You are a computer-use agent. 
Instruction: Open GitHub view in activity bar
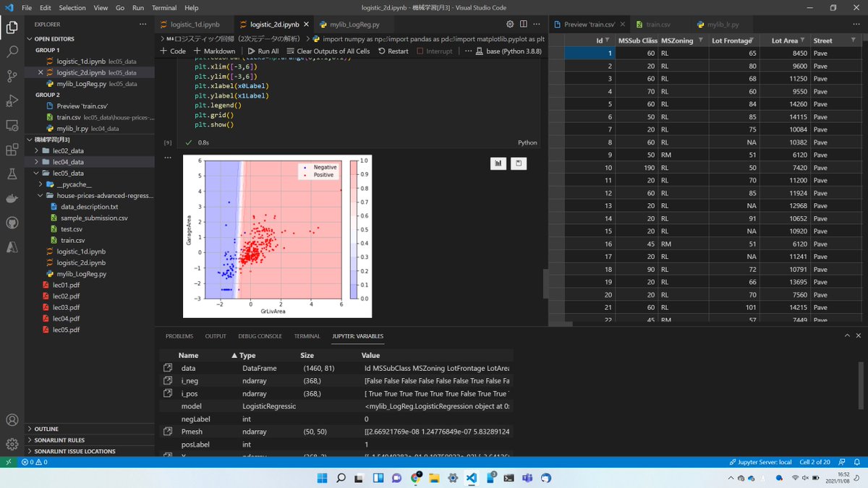[x=12, y=223]
